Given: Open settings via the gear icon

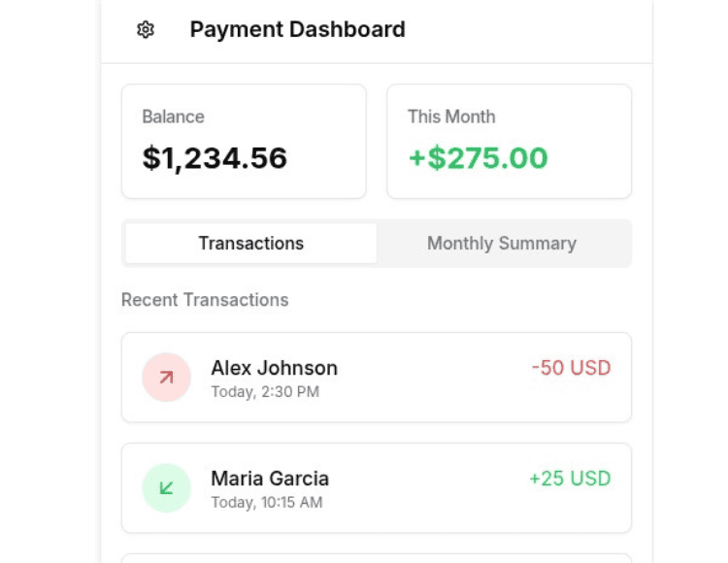Looking at the screenshot, I should (146, 30).
